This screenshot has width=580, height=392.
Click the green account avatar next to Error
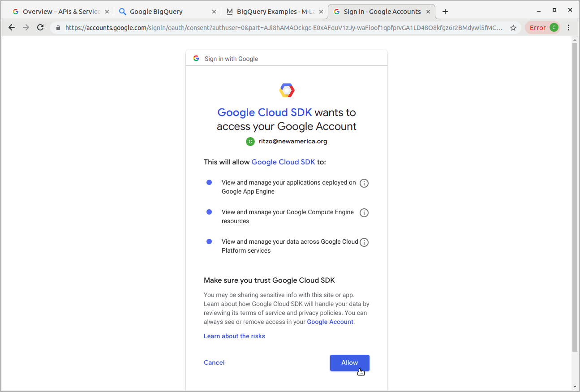click(x=554, y=27)
